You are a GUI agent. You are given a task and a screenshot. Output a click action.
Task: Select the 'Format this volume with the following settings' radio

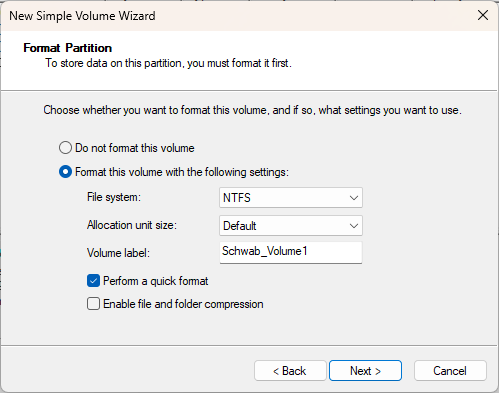click(65, 172)
